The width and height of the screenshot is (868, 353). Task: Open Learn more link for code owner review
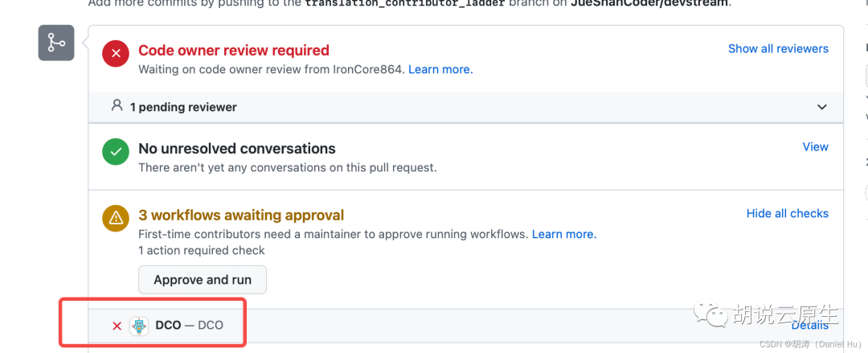(x=440, y=69)
